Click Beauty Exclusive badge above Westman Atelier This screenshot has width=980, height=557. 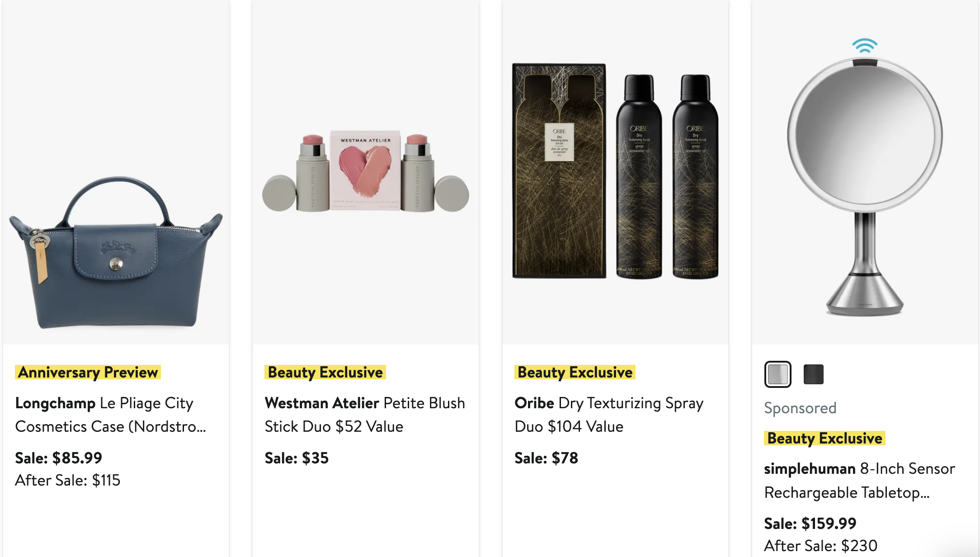tap(325, 372)
